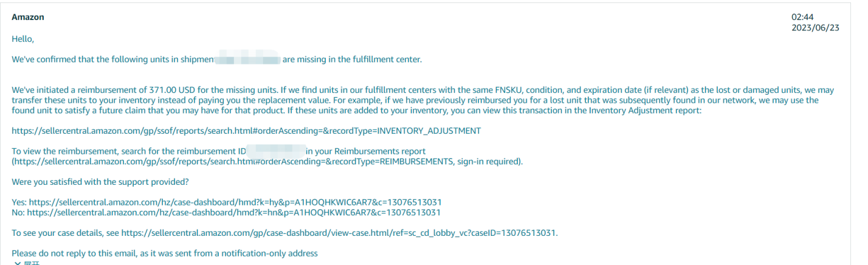Click the 2023/06/23 message date
This screenshot has width=868, height=265.
pyautogui.click(x=817, y=28)
